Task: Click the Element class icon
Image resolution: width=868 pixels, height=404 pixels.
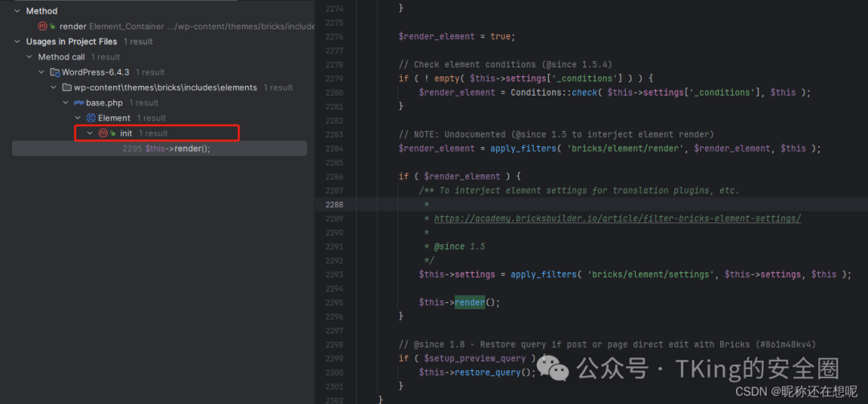Action: click(x=92, y=118)
